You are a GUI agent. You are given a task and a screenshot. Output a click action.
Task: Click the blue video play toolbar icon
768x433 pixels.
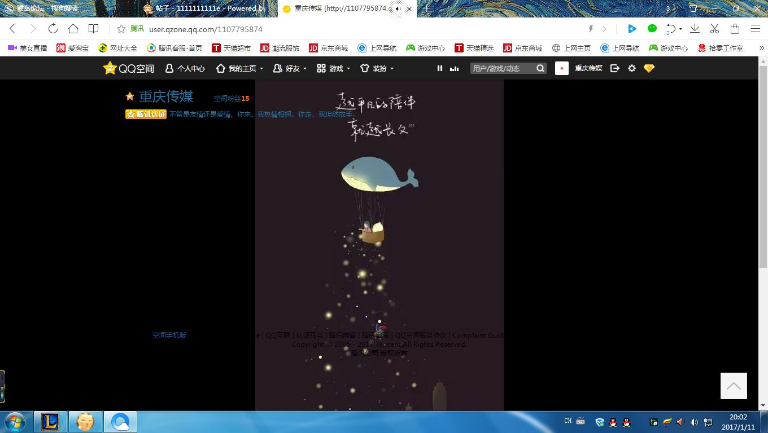tap(632, 29)
